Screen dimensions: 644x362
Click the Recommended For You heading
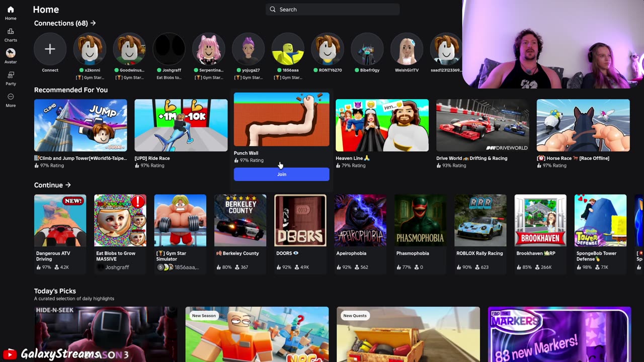[71, 90]
